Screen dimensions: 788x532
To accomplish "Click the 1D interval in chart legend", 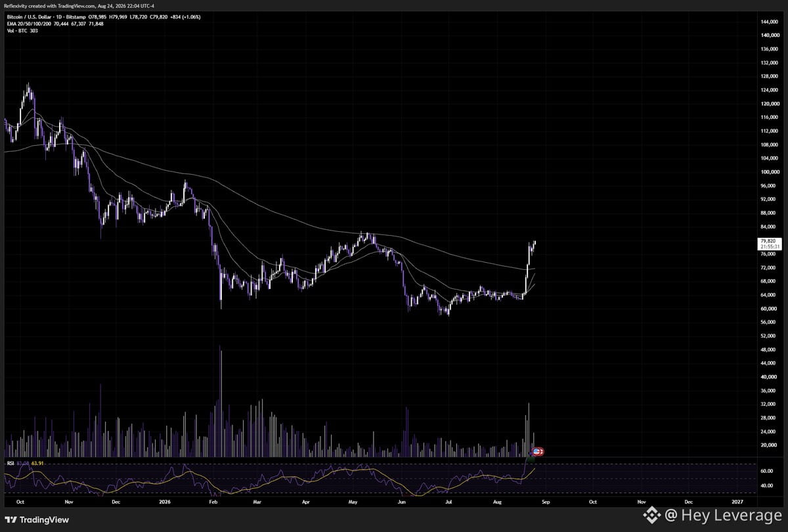I will tap(59, 16).
